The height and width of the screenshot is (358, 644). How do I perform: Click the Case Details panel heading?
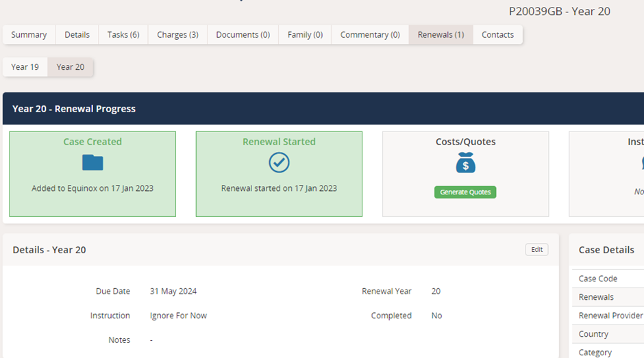click(x=606, y=250)
